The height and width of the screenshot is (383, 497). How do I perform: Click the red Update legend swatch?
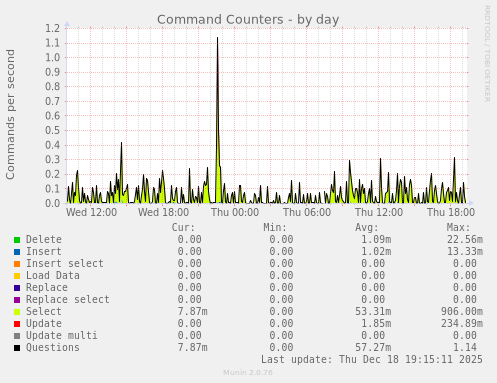[17, 324]
